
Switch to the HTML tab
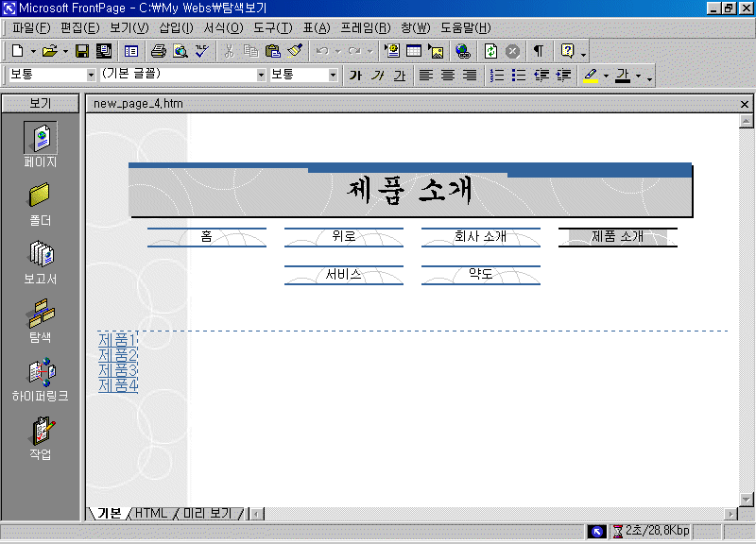[151, 513]
